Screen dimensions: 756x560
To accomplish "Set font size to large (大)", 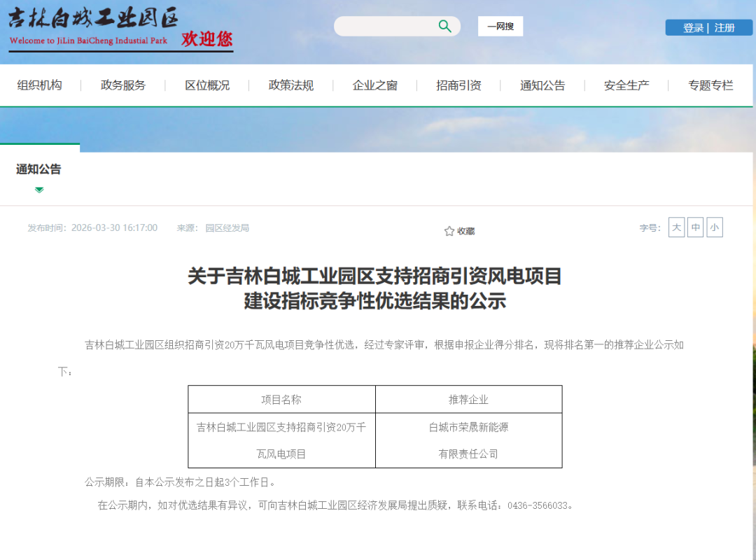I will tap(676, 227).
